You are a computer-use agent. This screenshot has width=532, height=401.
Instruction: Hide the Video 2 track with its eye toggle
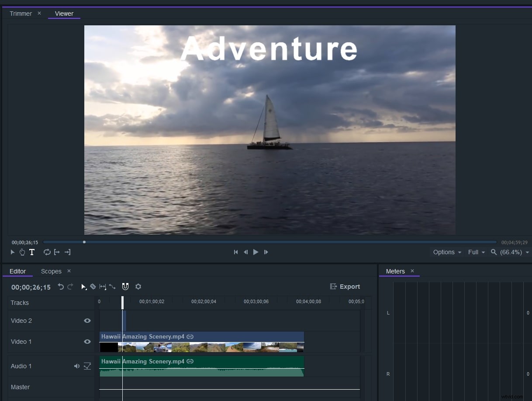coord(87,320)
